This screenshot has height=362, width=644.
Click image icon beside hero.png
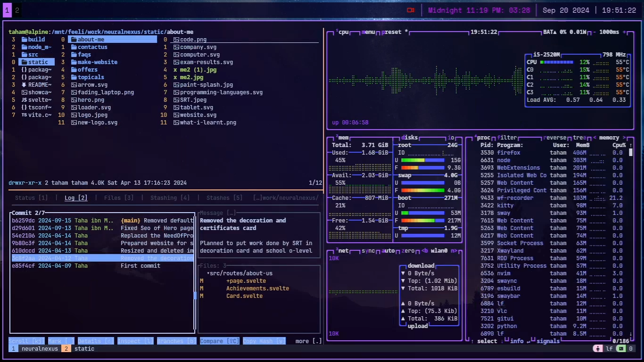click(74, 100)
